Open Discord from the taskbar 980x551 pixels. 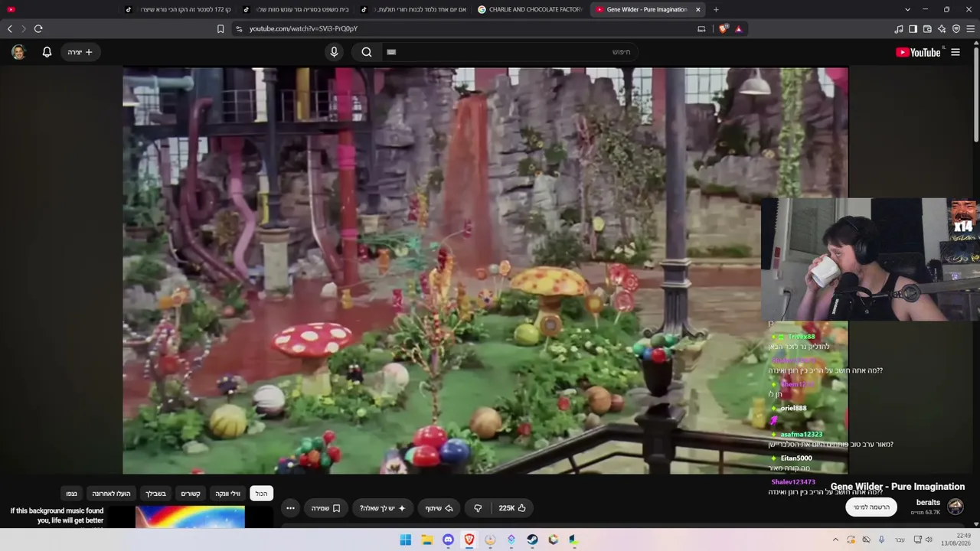[x=448, y=540]
